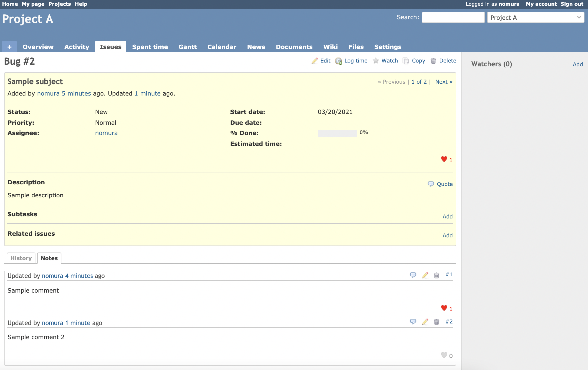Like Sample comment 2 with gray heart

pyautogui.click(x=444, y=355)
